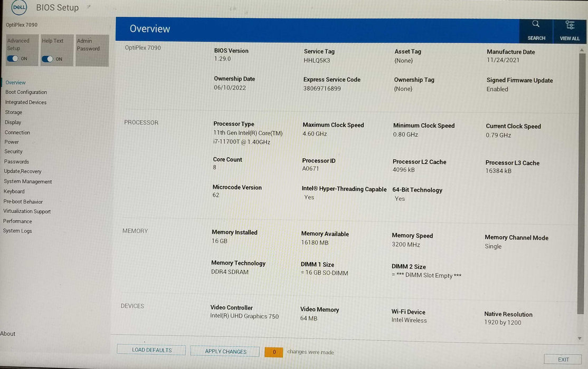Viewport: 588px width, 369px height.
Task: Click Native Resolution 1920 by 1200
Action: click(502, 323)
